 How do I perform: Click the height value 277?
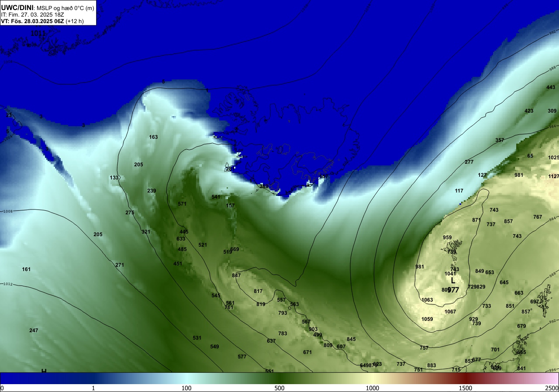(469, 162)
